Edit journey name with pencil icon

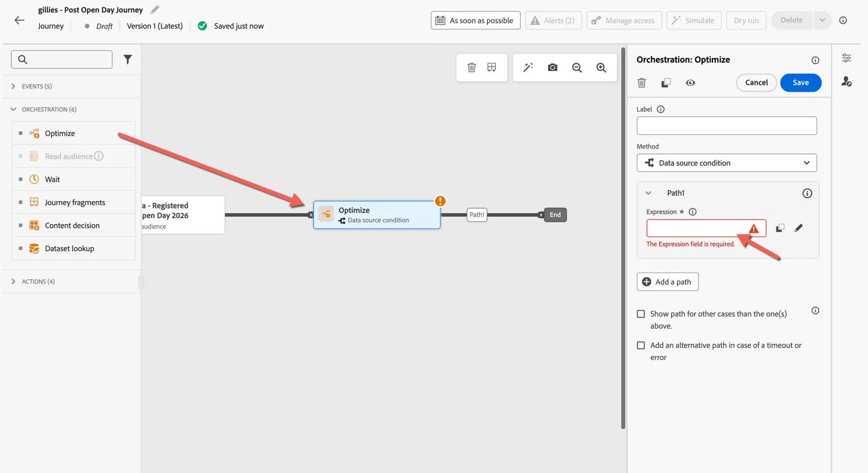(x=154, y=10)
